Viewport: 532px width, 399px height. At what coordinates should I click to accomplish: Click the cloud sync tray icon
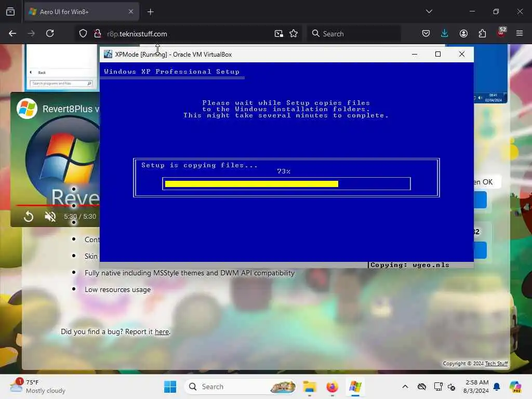pyautogui.click(x=422, y=387)
